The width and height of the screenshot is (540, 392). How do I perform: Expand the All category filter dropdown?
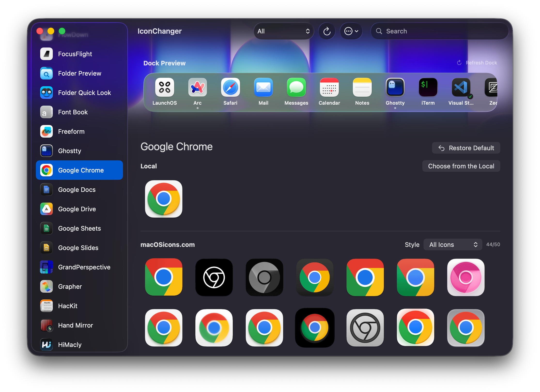tap(284, 31)
